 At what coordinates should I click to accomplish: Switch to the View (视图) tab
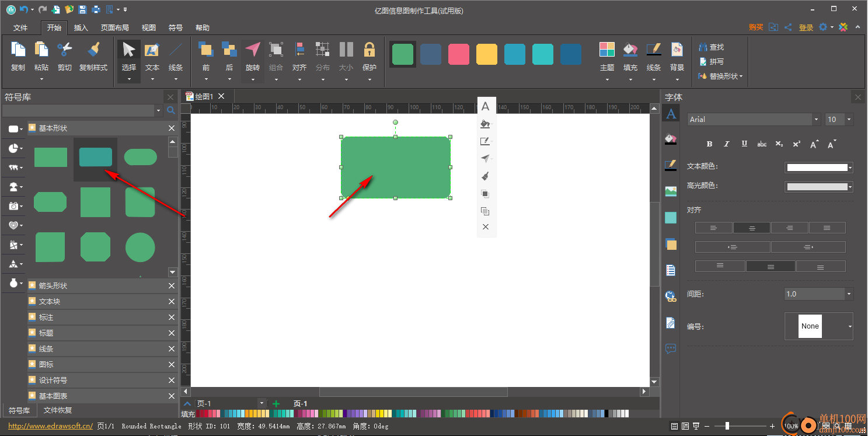(149, 27)
